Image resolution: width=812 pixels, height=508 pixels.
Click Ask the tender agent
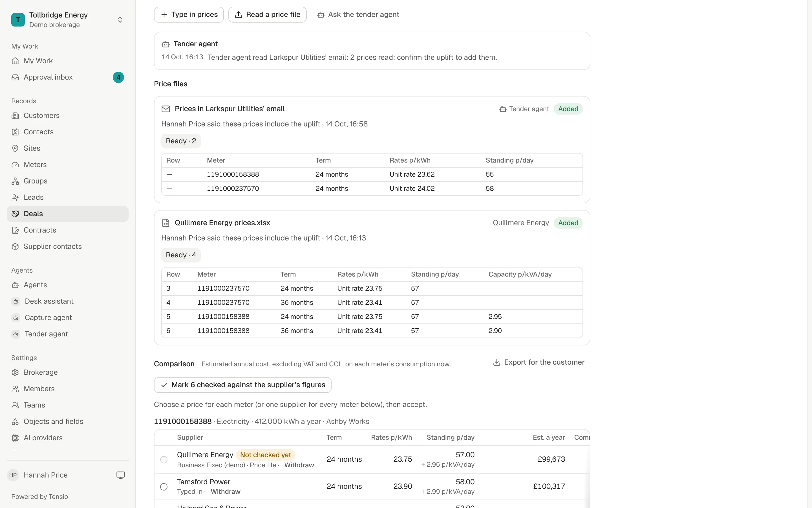point(358,14)
